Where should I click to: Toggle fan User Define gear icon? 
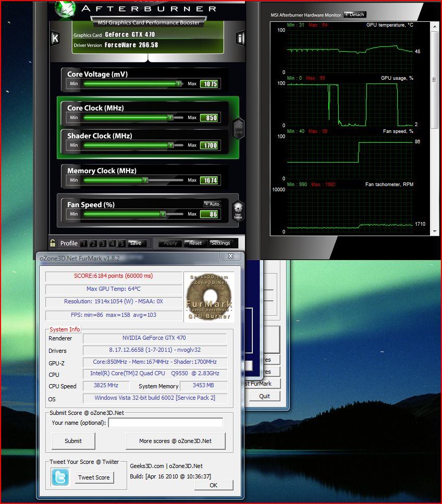point(238,211)
